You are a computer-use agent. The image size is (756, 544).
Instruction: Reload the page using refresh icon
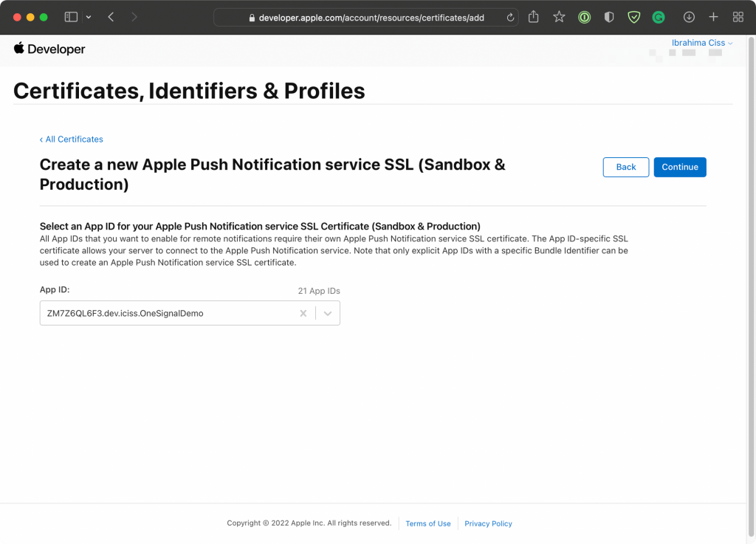pos(510,18)
